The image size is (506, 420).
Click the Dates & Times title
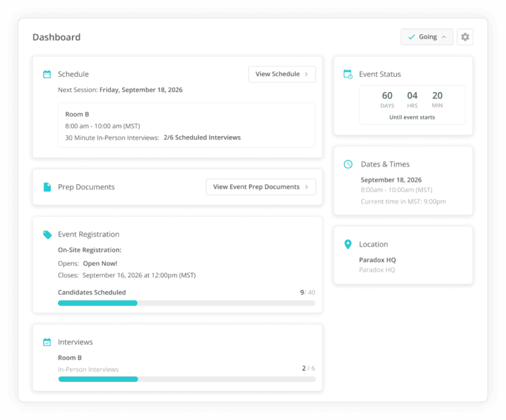point(385,165)
